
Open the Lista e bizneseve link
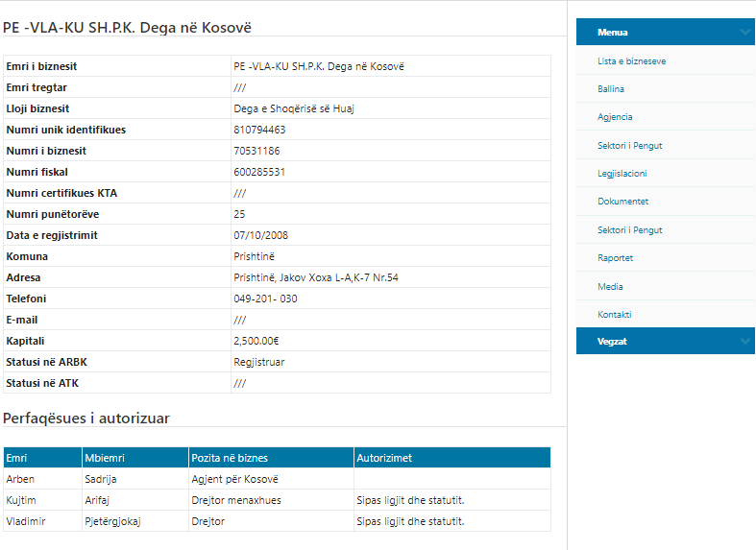coord(631,61)
